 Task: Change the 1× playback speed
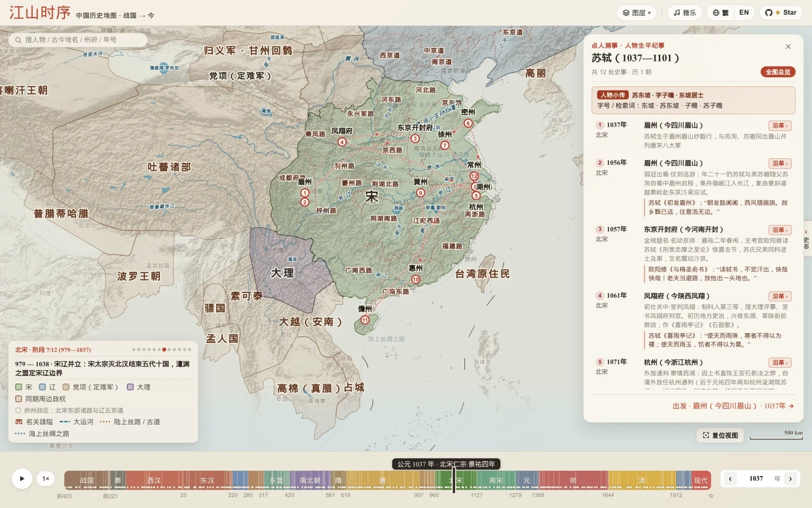46,479
